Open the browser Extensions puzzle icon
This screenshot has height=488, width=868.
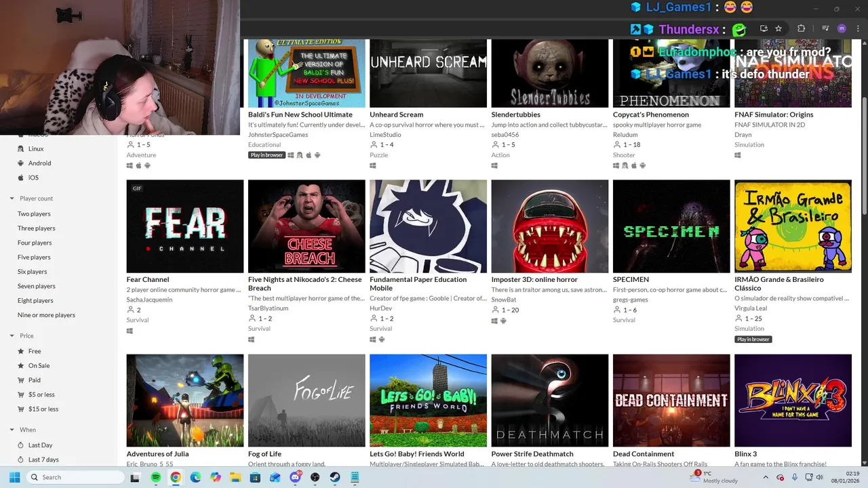click(802, 28)
